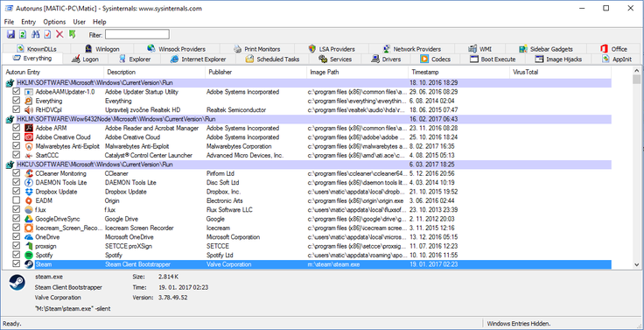Viewport: 644px width, 330px height.
Task: Click the Adobe Creative Cloud icon
Action: click(28, 137)
